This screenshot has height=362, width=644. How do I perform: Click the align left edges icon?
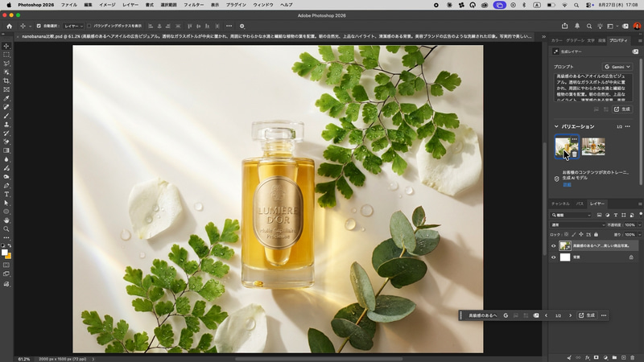tap(151, 26)
